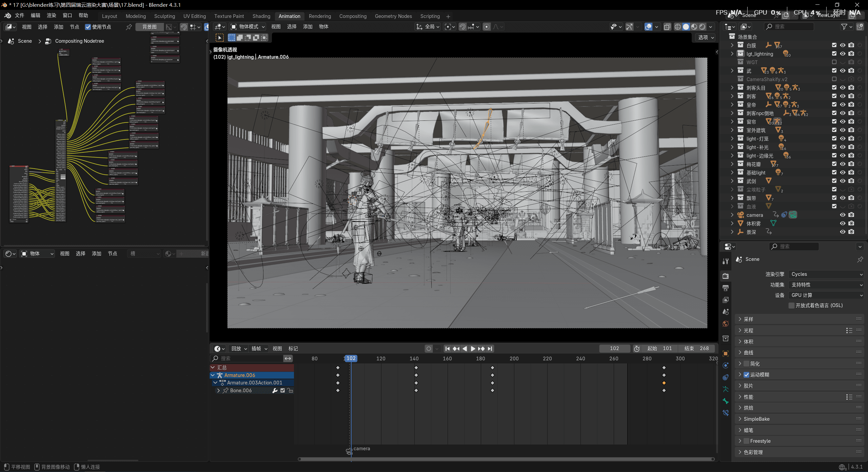Click the timeline channel search field
The width and height of the screenshot is (868, 472).
247,358
